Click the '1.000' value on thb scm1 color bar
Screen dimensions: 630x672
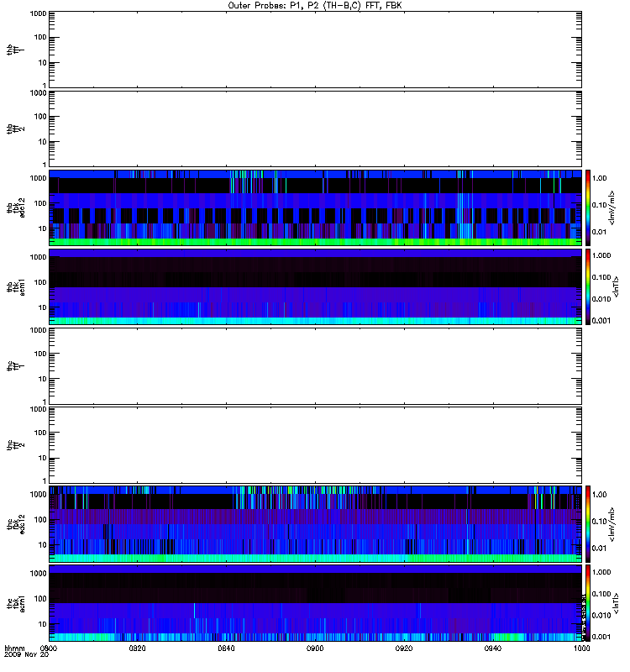click(601, 255)
